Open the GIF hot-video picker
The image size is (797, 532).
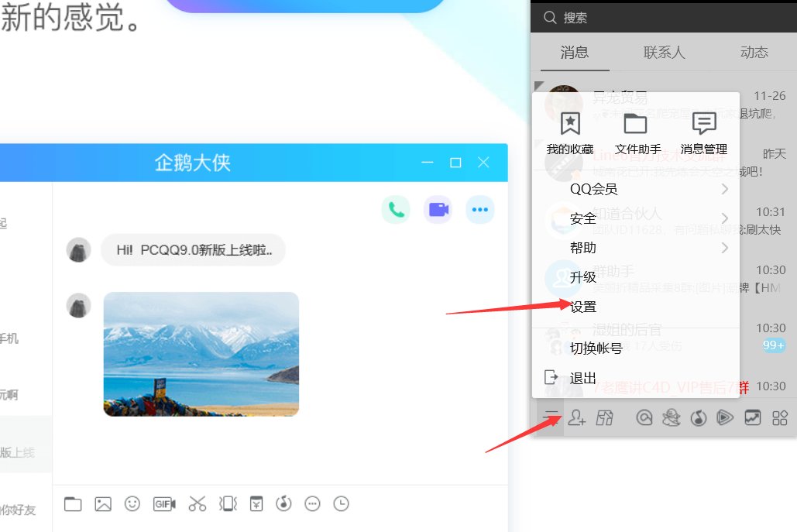tap(164, 503)
